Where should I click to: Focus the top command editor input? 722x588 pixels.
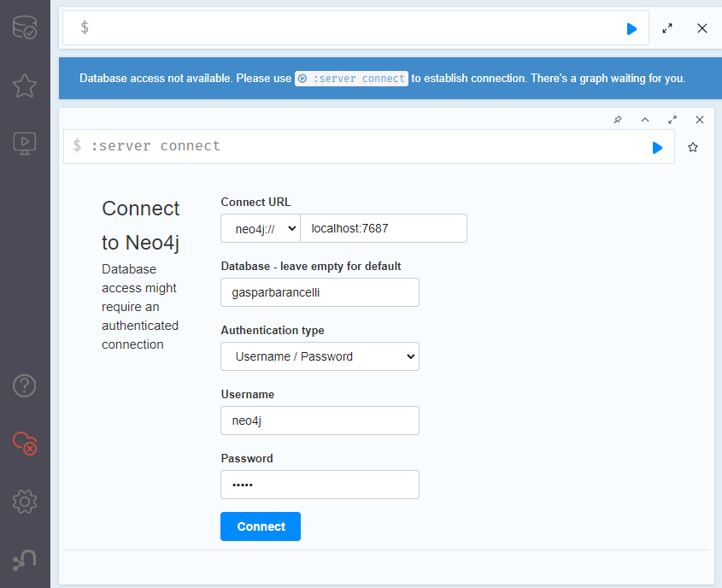(355, 28)
